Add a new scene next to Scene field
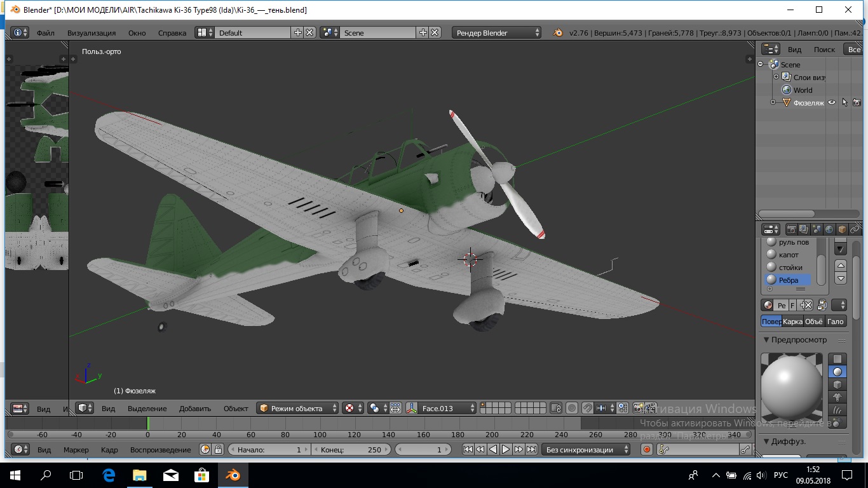868x488 pixels. coord(423,32)
